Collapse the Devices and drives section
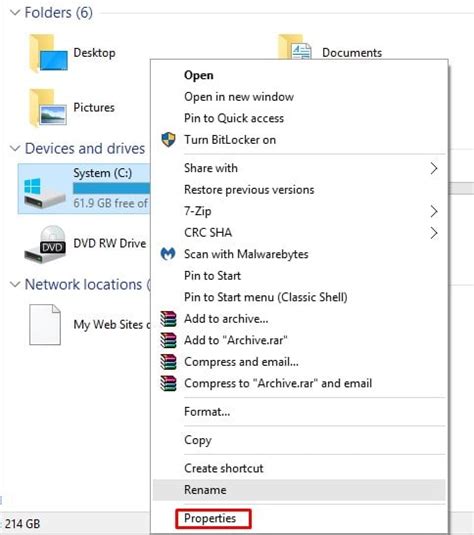 click(15, 148)
